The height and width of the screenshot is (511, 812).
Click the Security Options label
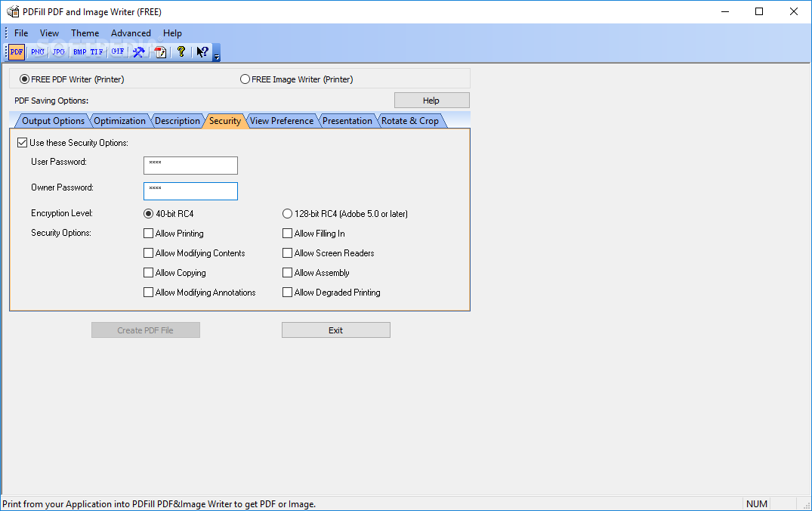point(61,233)
